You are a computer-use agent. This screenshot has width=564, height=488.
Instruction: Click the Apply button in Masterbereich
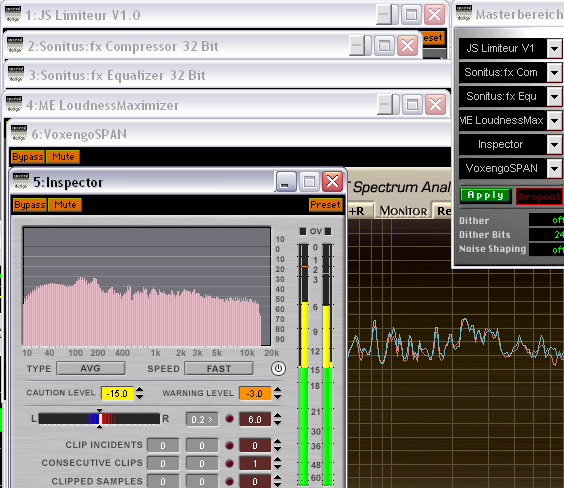pyautogui.click(x=486, y=196)
